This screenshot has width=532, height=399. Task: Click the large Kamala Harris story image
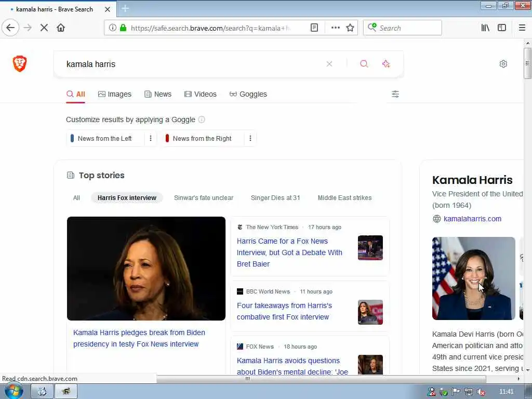146,269
